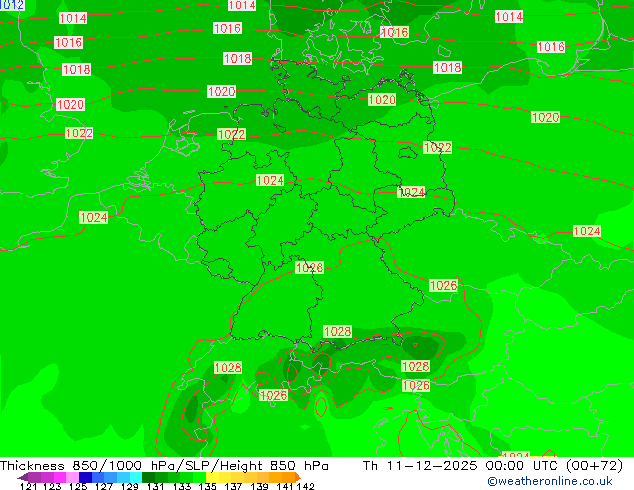Click legend value 142
The image size is (634, 490).
pos(305,486)
